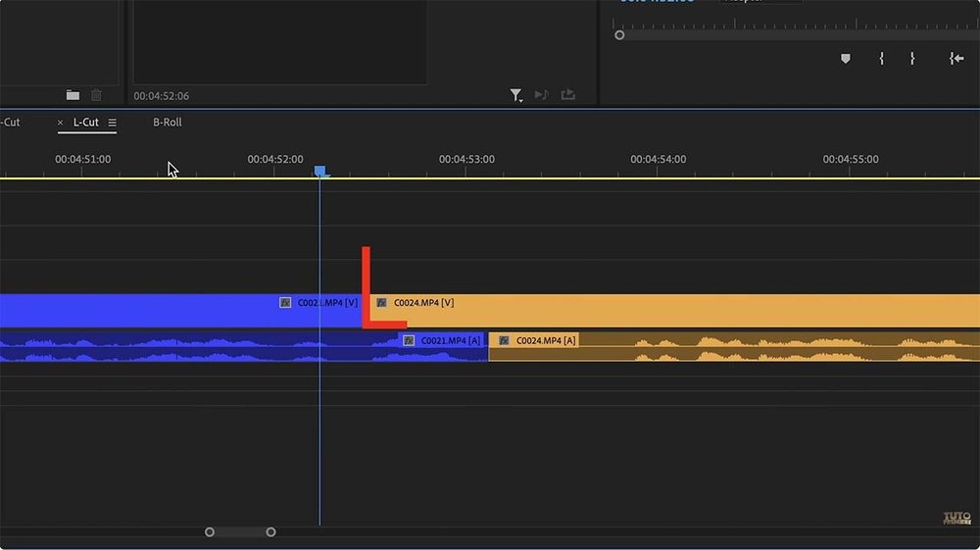The width and height of the screenshot is (980, 550).
Task: Click the Insert audio arrow icon
Action: click(x=541, y=94)
